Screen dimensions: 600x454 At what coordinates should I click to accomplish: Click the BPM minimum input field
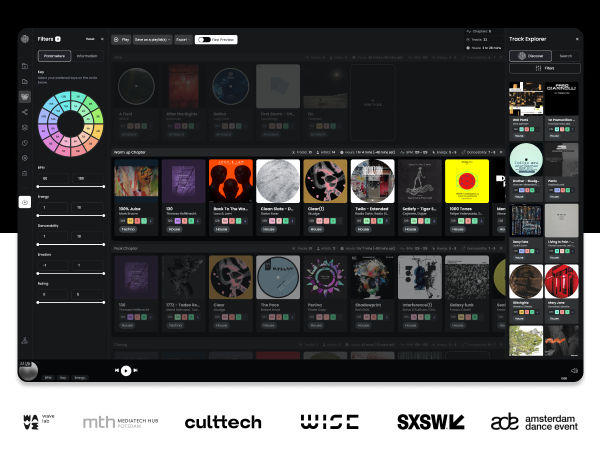[x=53, y=178]
